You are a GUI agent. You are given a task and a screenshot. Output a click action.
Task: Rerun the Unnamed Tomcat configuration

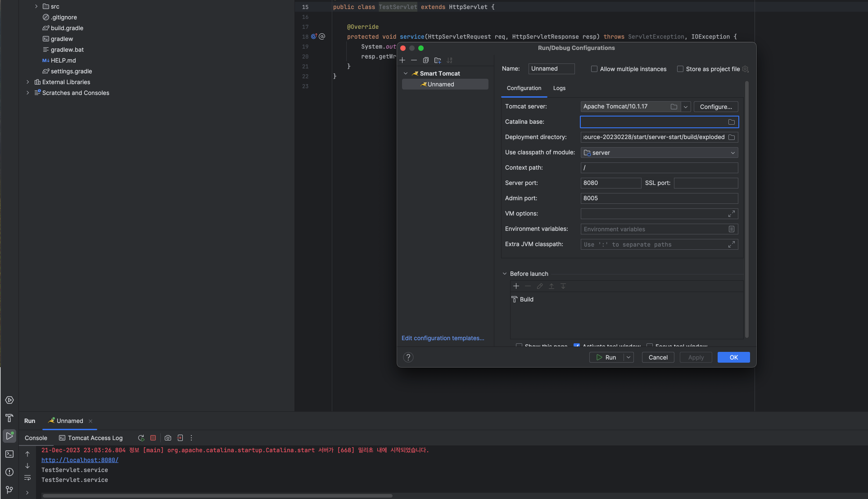click(x=141, y=438)
